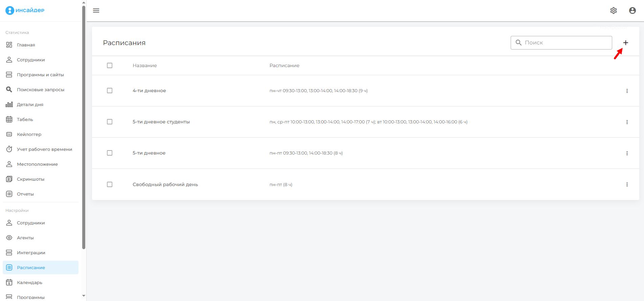Open Учет рабочего времени section
The height and width of the screenshot is (301, 644).
(44, 149)
